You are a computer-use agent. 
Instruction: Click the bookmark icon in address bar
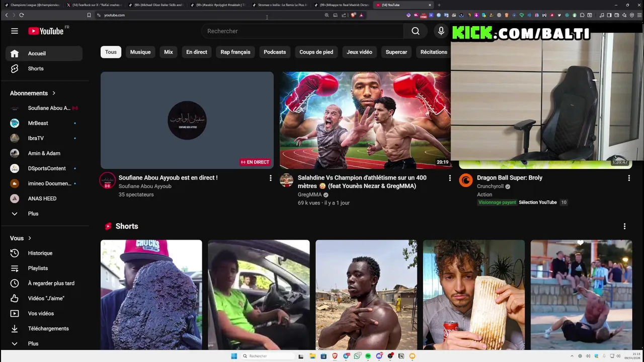(x=89, y=15)
